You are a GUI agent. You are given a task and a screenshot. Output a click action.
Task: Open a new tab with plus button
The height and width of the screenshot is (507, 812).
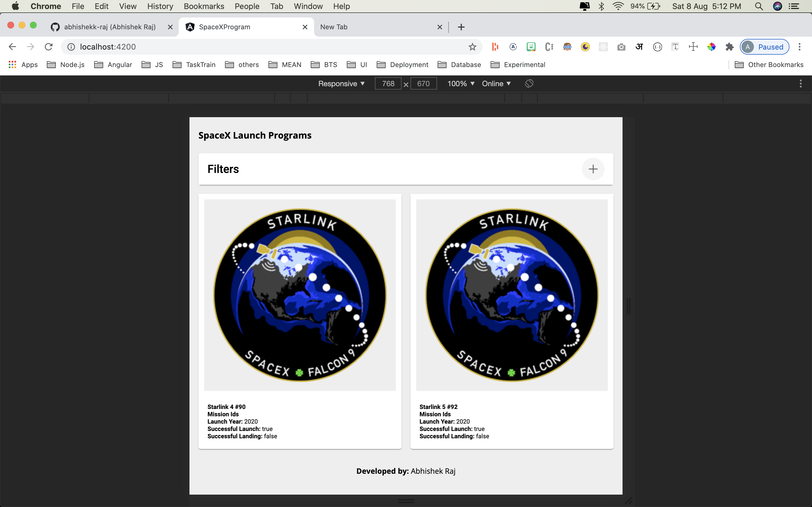click(461, 27)
